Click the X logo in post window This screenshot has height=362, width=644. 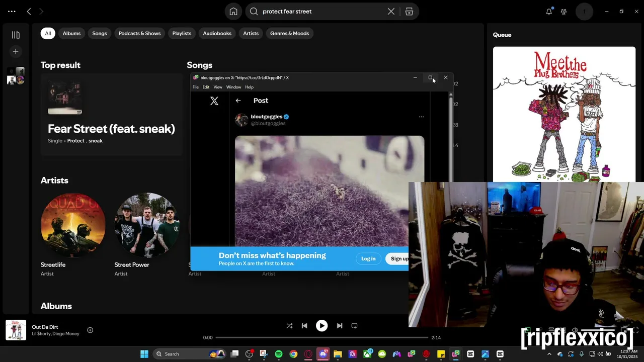(x=214, y=101)
